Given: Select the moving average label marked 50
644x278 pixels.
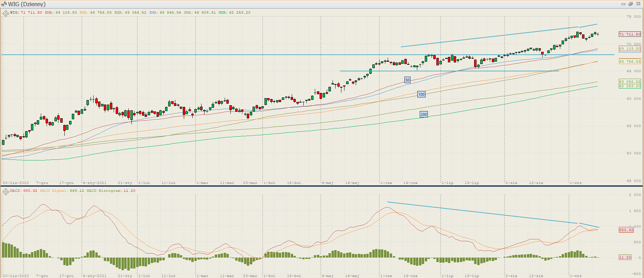Looking at the screenshot, I should pyautogui.click(x=407, y=80).
